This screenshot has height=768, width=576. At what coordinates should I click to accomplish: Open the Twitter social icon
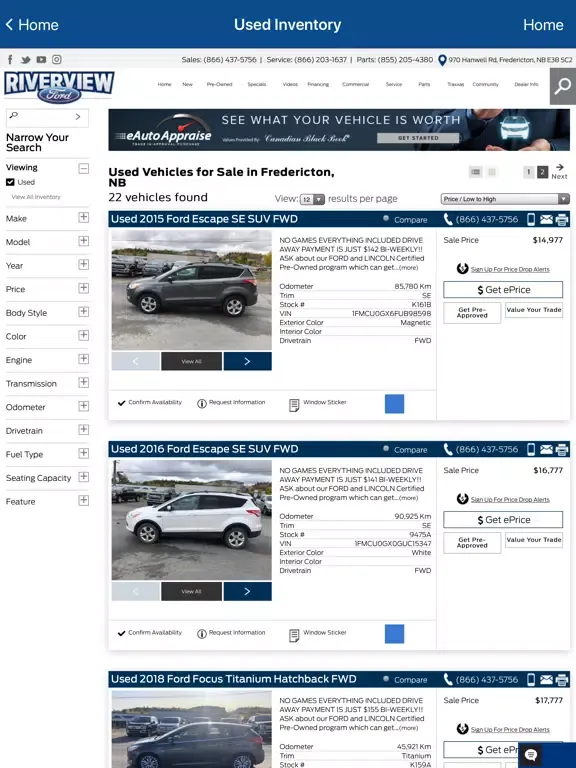(25, 60)
